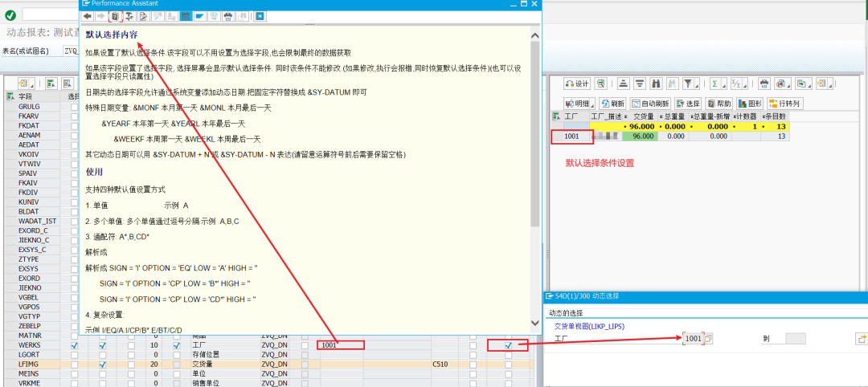Toggle the first checkbox in FKARV row
The height and width of the screenshot is (387, 868).
pyautogui.click(x=75, y=116)
